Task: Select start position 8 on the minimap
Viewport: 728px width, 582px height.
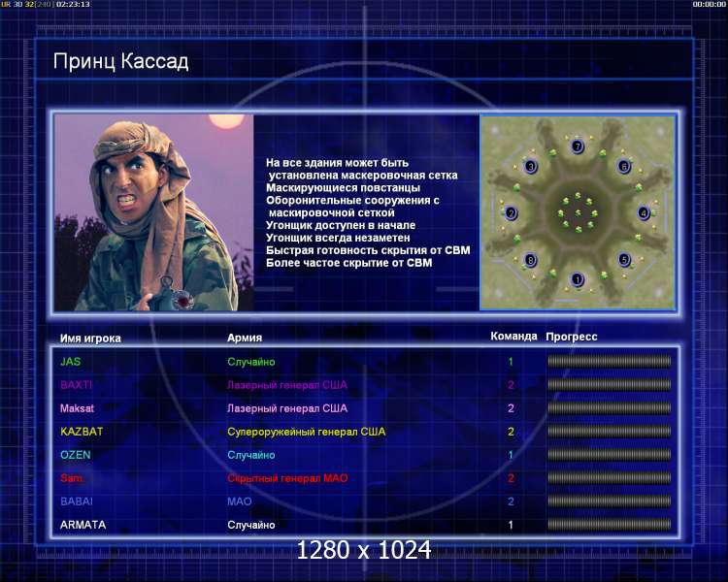Action: (530, 260)
